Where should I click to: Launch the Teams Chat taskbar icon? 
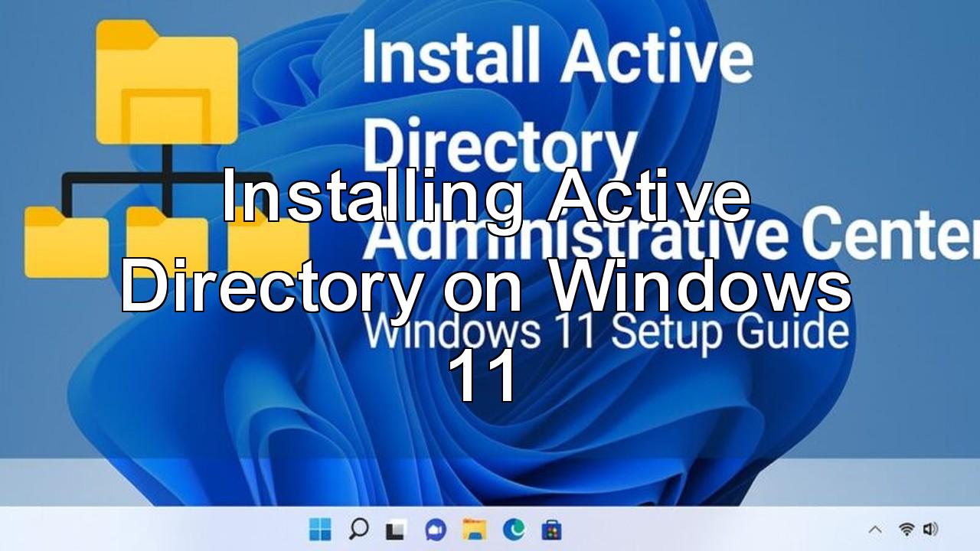click(436, 530)
